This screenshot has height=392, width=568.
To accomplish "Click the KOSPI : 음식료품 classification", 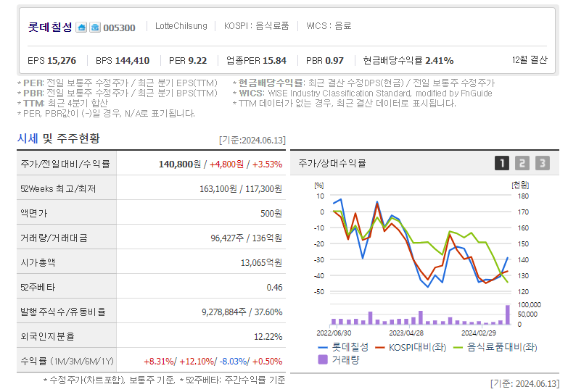I will (x=257, y=26).
